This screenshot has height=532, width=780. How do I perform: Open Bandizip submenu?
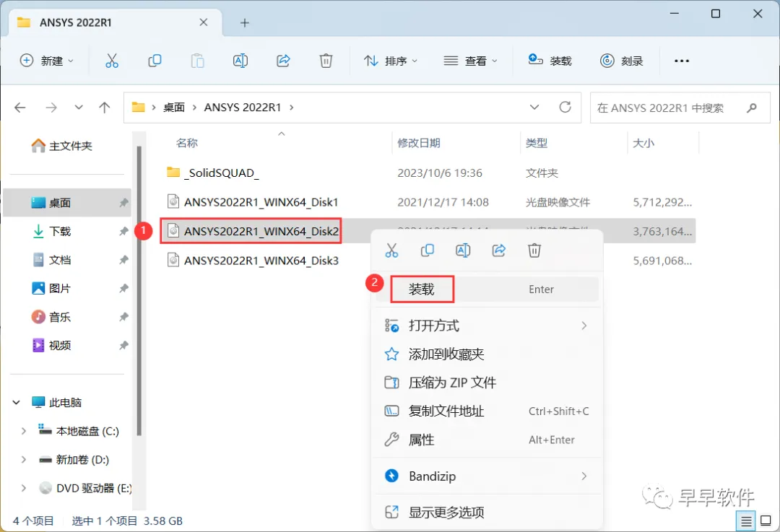pos(487,476)
